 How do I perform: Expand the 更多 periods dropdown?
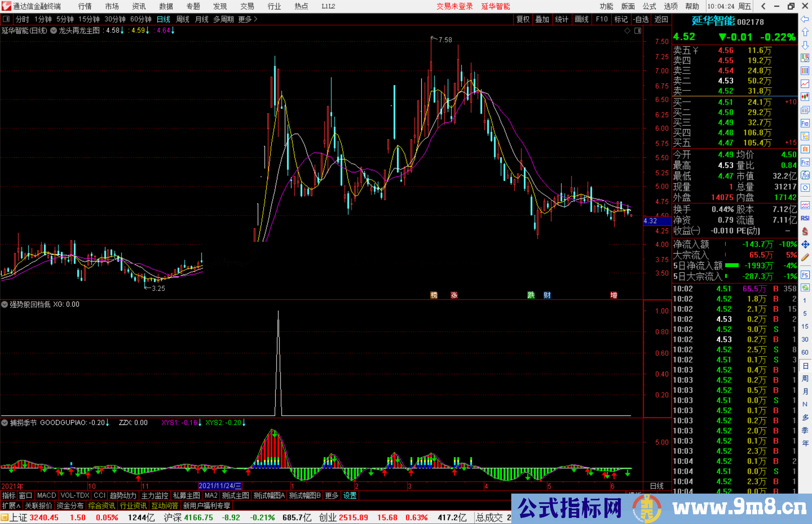[x=247, y=19]
